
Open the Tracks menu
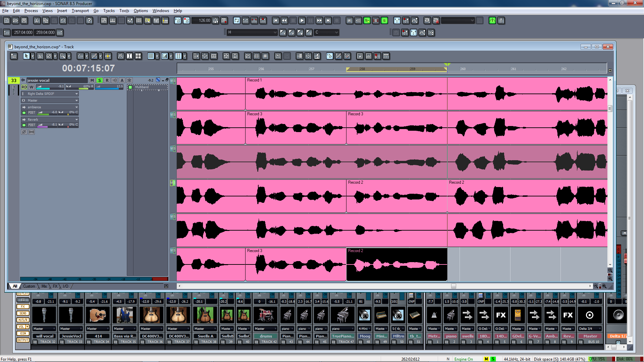(109, 11)
